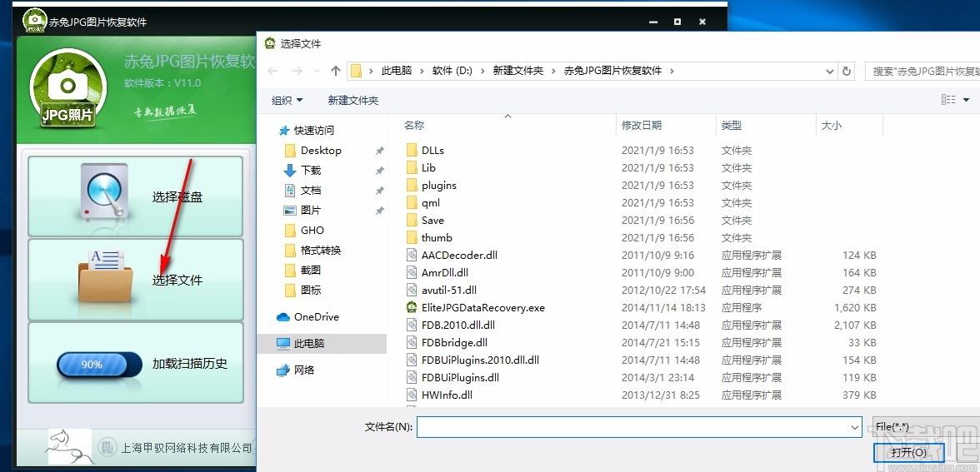This screenshot has width=980, height=472.
Task: Click 上海甲驭网络科技有限公司 company text
Action: (x=187, y=448)
